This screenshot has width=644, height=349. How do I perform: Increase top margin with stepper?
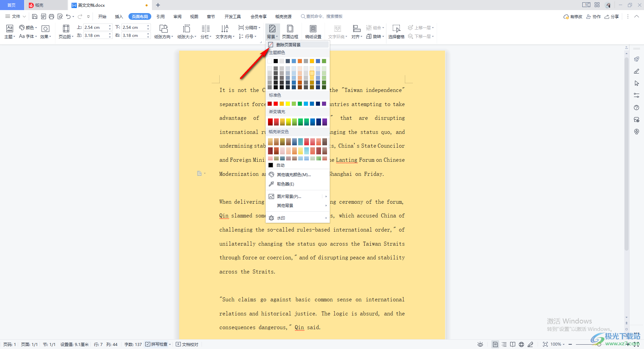coord(110,26)
